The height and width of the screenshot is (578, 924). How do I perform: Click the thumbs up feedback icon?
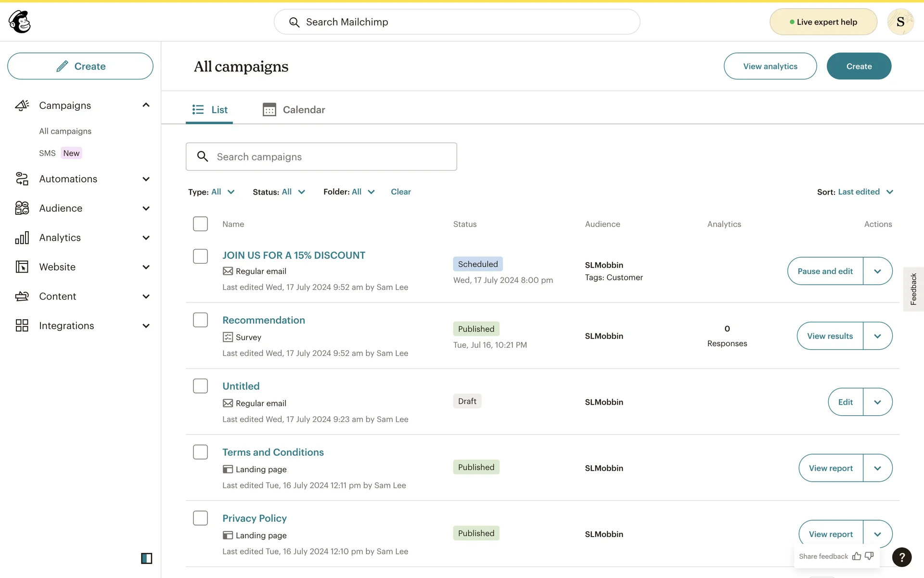coord(857,556)
